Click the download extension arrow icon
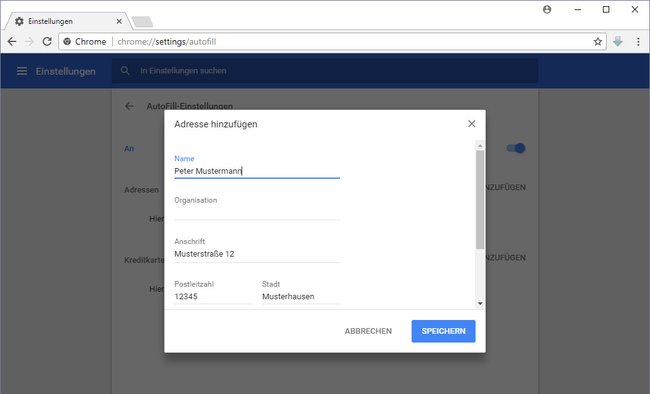 click(x=618, y=41)
